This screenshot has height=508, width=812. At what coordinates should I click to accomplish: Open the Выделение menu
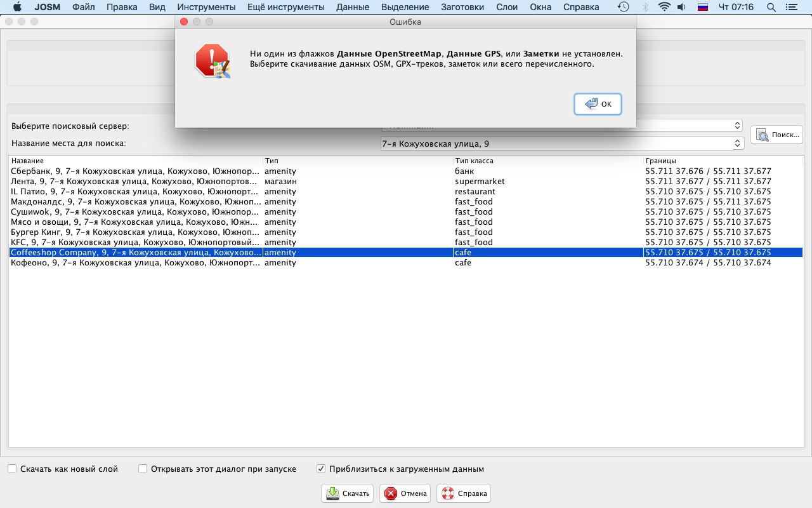405,7
